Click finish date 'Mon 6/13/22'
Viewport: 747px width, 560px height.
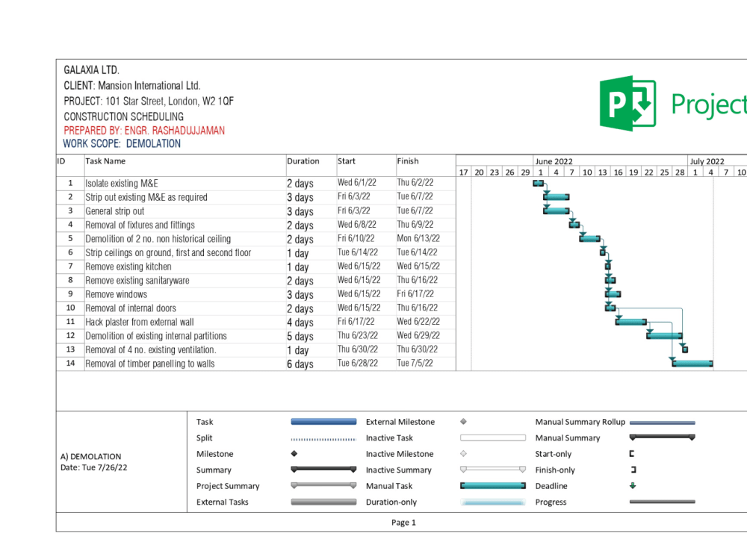point(418,239)
